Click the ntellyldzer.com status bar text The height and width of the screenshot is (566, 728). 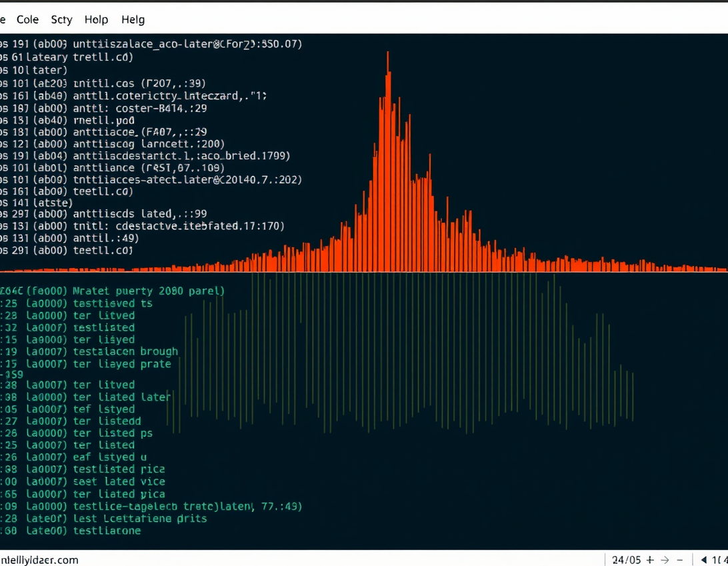(x=39, y=560)
